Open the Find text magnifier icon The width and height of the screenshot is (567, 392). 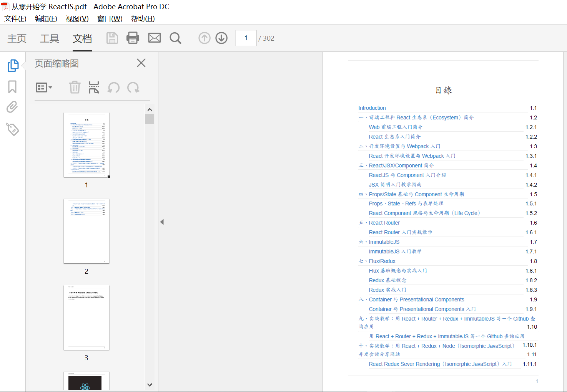pos(175,38)
